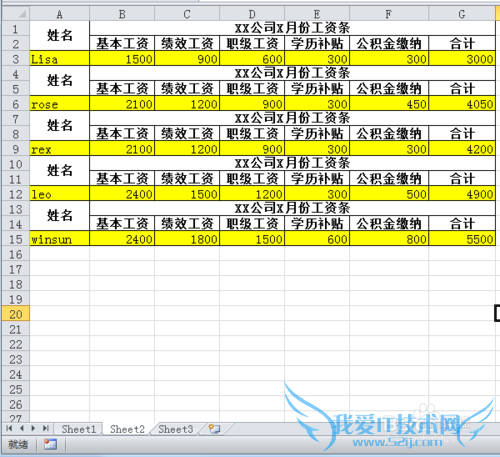Click the 职级工资 header in row 8
The image size is (500, 457).
pyautogui.click(x=252, y=134)
